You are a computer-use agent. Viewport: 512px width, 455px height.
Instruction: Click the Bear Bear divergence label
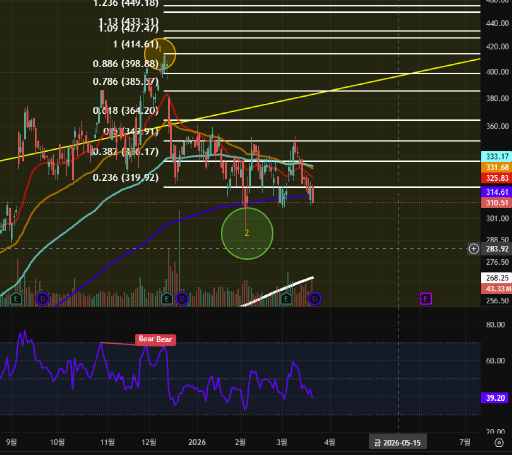coord(155,339)
